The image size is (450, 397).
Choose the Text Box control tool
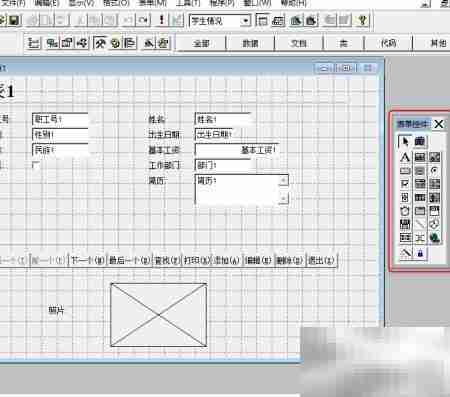[420, 157]
